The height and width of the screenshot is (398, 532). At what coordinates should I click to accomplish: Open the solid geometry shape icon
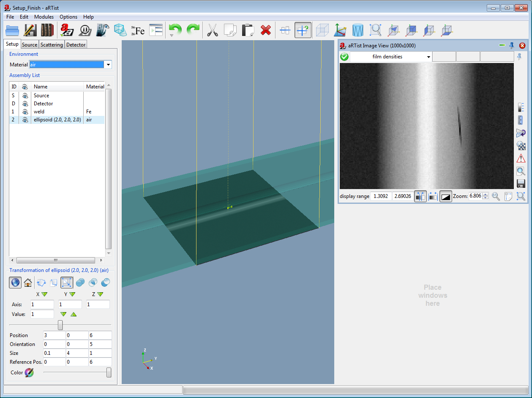click(x=120, y=30)
